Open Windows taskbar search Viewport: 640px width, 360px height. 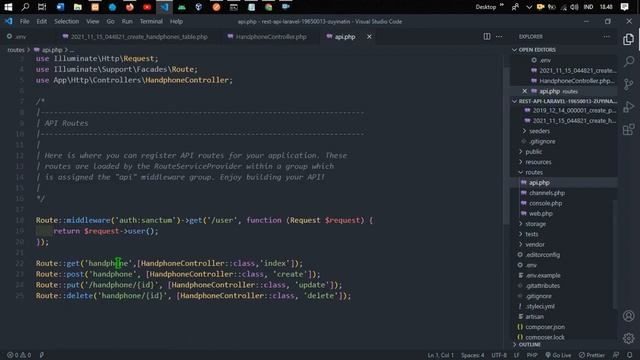point(25,7)
